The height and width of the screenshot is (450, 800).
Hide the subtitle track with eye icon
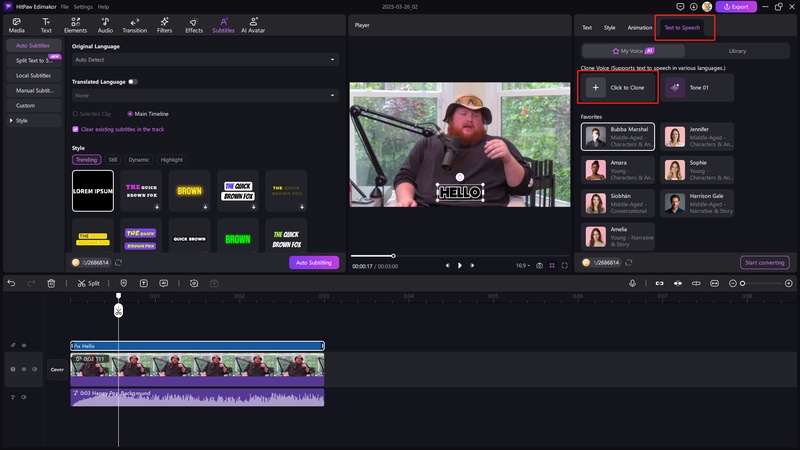[x=24, y=345]
